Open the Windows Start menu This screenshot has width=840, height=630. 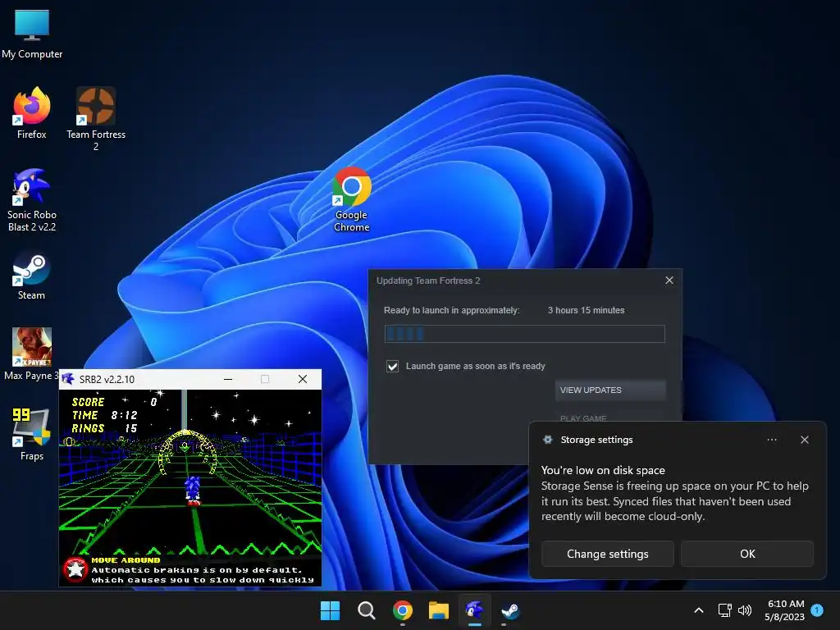(x=330, y=610)
